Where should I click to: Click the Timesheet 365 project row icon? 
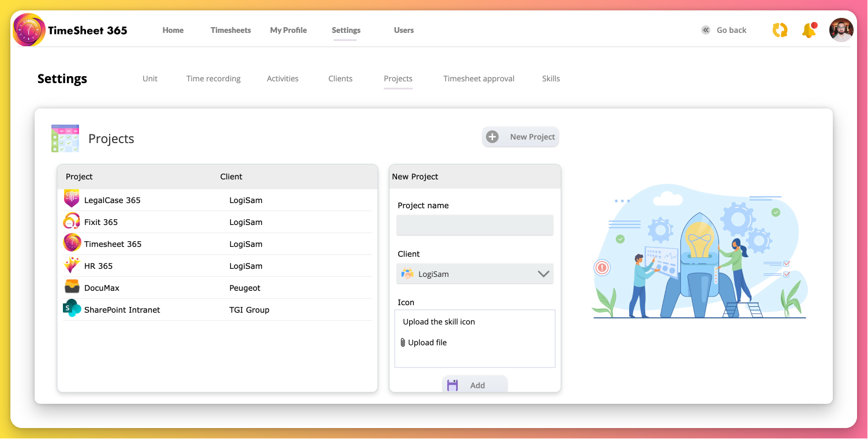point(72,243)
